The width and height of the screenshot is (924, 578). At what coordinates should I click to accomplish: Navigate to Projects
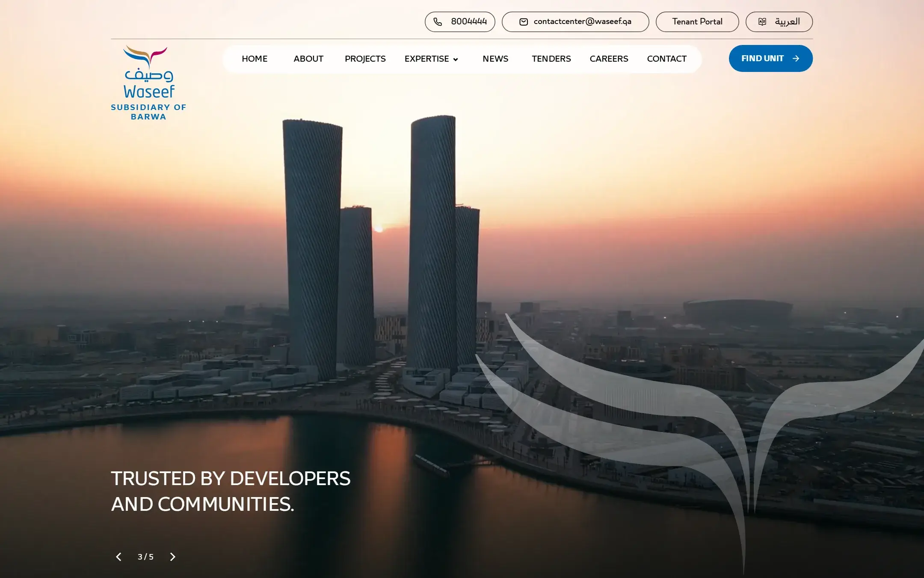pyautogui.click(x=365, y=59)
